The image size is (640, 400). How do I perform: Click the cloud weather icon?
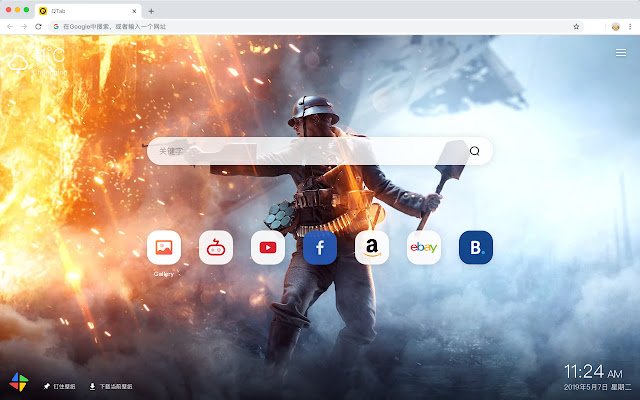click(18, 64)
